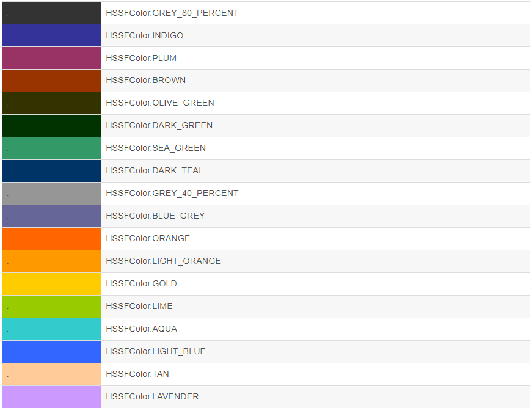Viewport: 532px width, 408px height.
Task: Choose the LIGHT_ORANGE color swatch
Action: pyautogui.click(x=51, y=261)
